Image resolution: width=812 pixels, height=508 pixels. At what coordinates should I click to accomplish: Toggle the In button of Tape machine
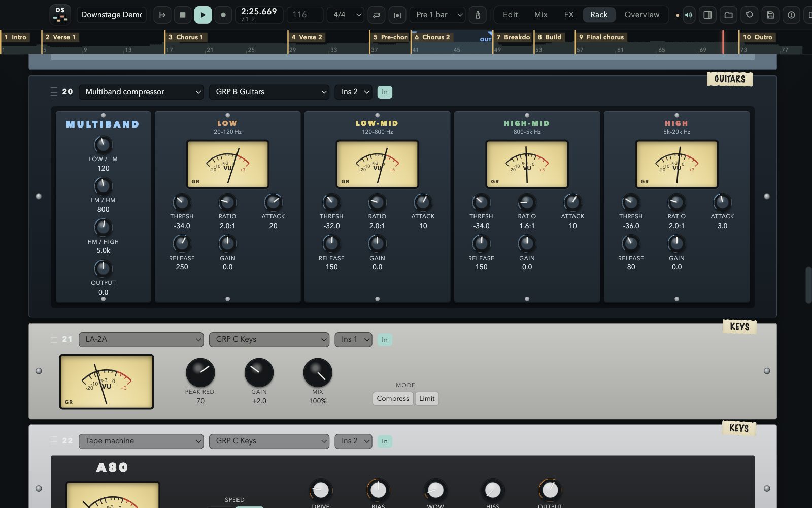385,441
